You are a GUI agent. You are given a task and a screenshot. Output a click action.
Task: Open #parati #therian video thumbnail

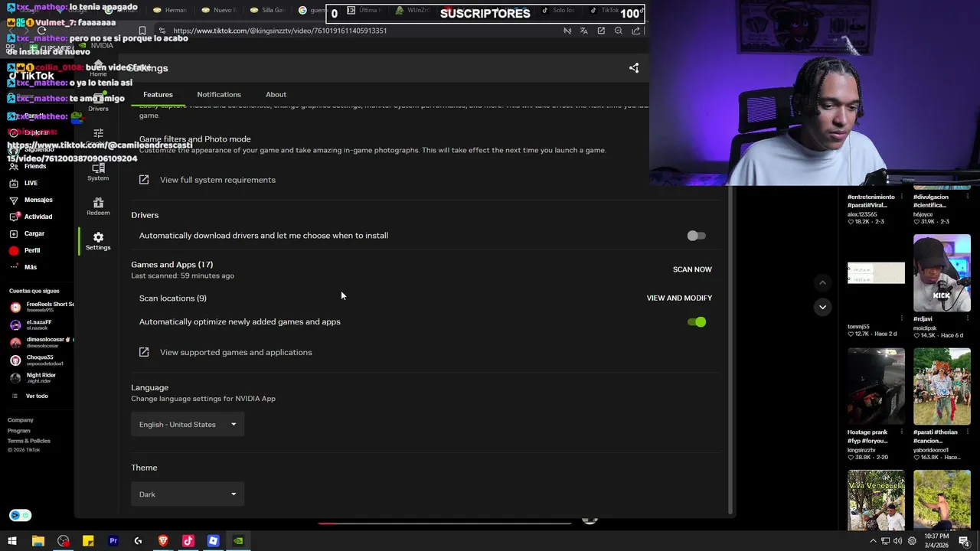pos(942,386)
